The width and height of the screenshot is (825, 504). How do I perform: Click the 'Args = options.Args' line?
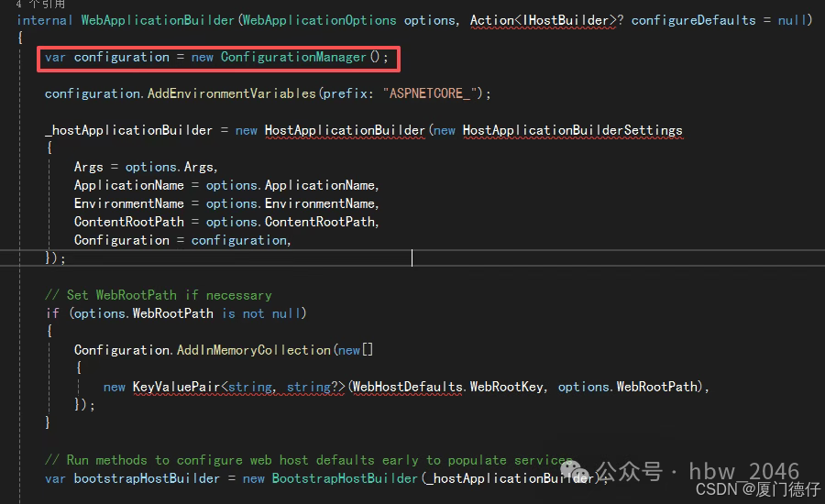pyautogui.click(x=146, y=167)
